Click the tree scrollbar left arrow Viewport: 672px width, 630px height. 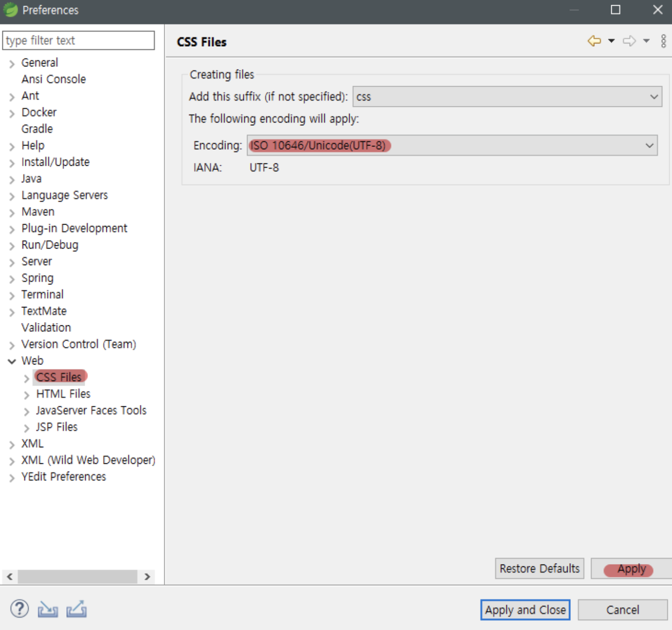(x=10, y=576)
